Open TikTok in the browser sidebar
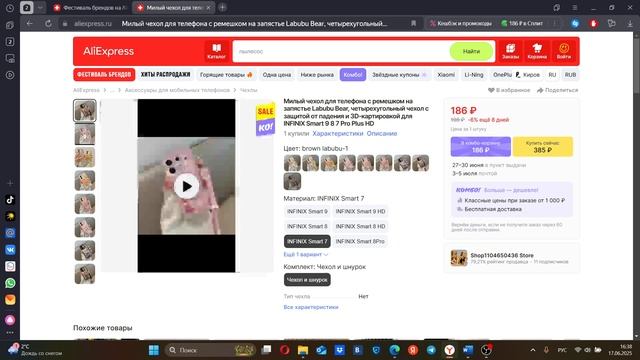 [x=10, y=200]
